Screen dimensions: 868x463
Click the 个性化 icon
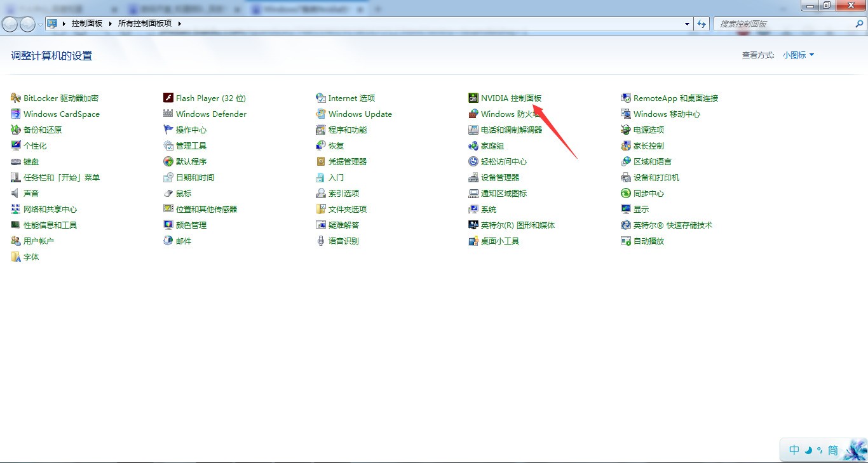16,145
